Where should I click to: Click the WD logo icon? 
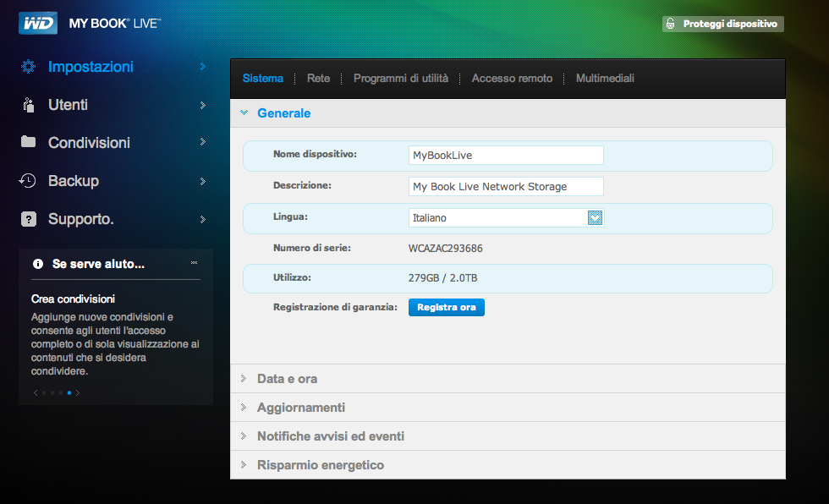click(x=38, y=23)
